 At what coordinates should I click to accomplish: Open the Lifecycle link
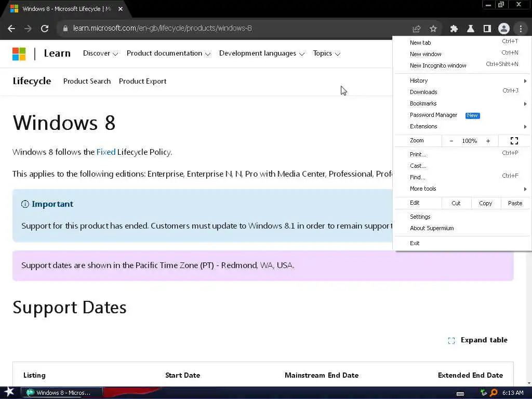[32, 81]
